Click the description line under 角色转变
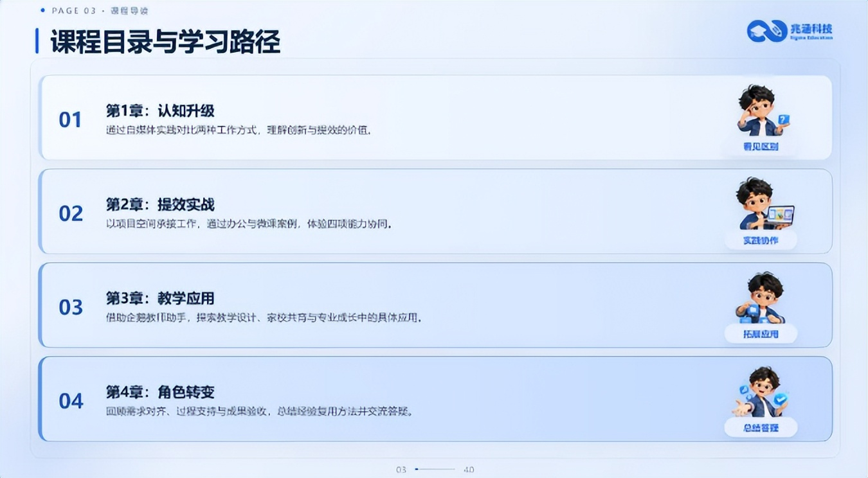Screen dimensions: 868x478 tap(259, 411)
